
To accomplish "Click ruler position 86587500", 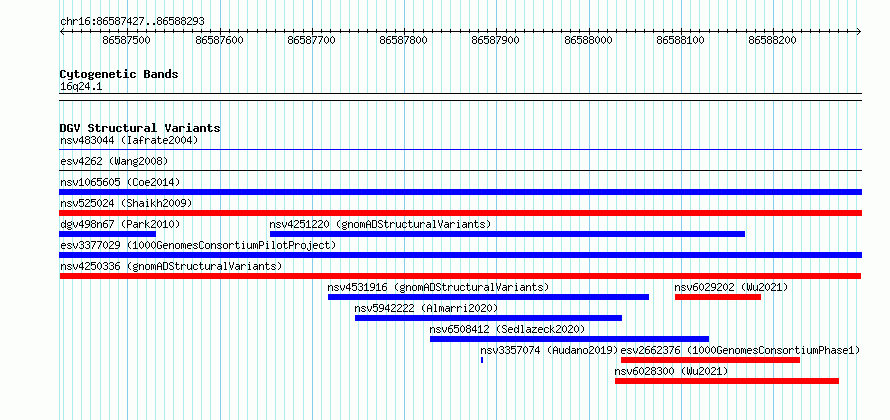I will [x=127, y=40].
